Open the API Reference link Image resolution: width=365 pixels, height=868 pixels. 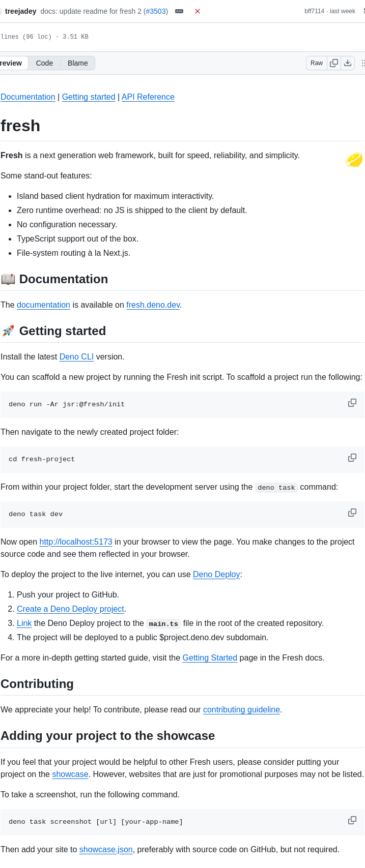(x=148, y=97)
